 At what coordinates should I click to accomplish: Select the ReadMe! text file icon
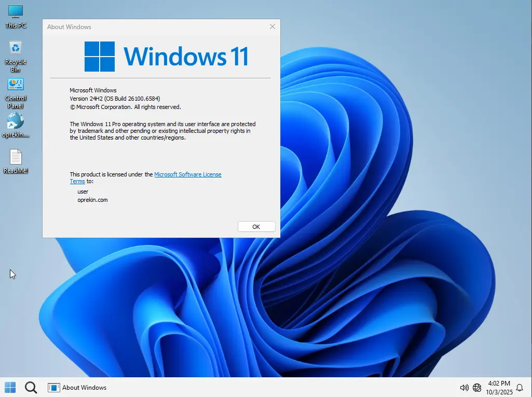tap(15, 161)
